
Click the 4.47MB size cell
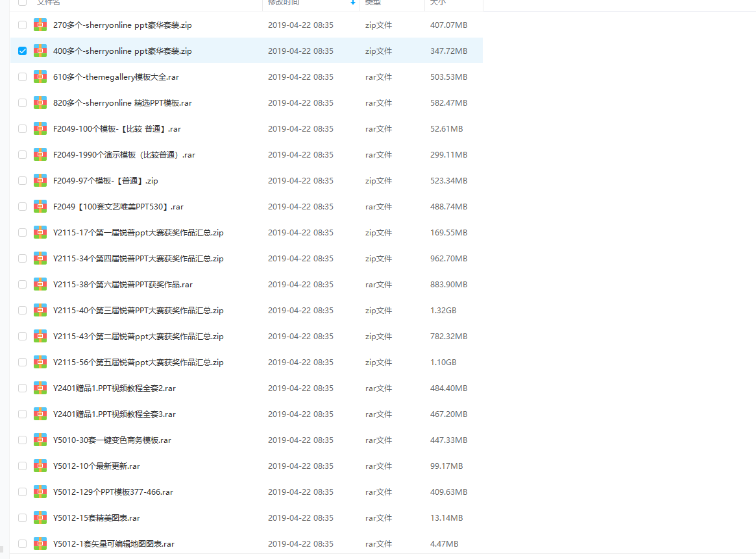(x=445, y=543)
